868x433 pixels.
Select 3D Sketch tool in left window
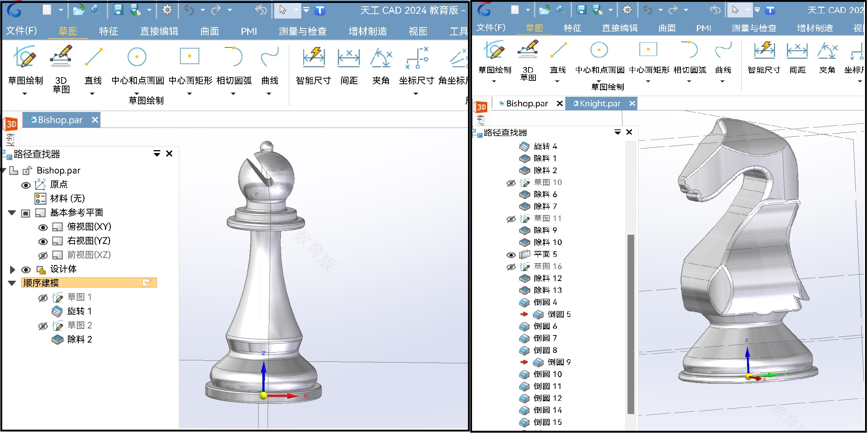61,57
